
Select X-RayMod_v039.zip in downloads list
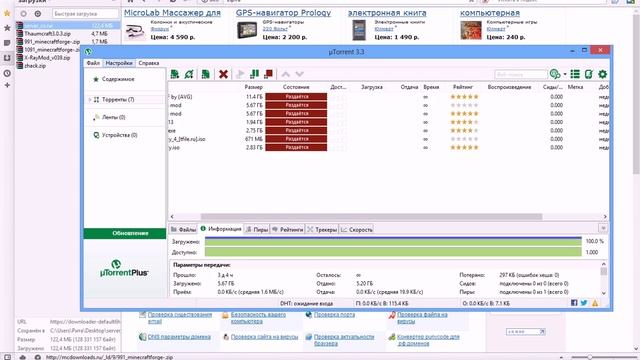click(68, 58)
